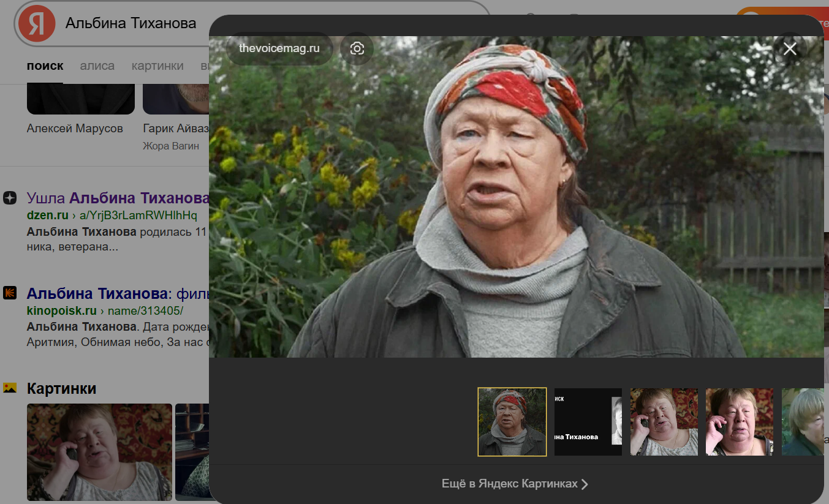Click the Yandex logo icon

tap(37, 24)
